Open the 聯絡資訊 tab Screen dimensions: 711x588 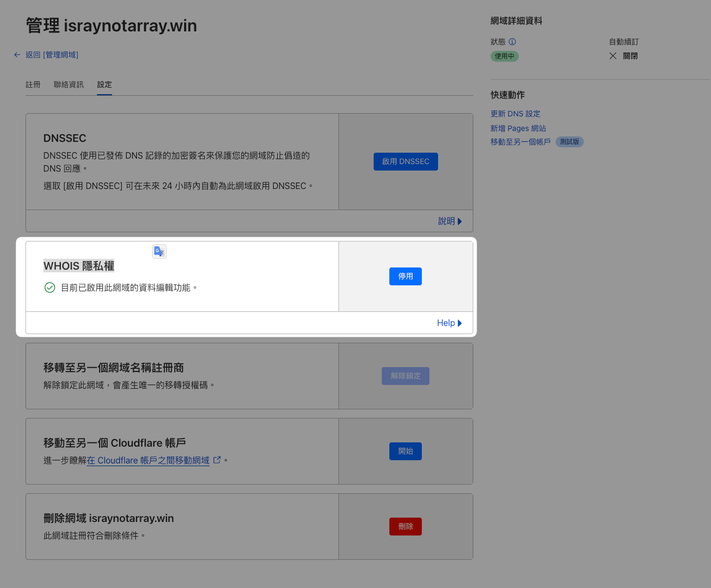(69, 84)
